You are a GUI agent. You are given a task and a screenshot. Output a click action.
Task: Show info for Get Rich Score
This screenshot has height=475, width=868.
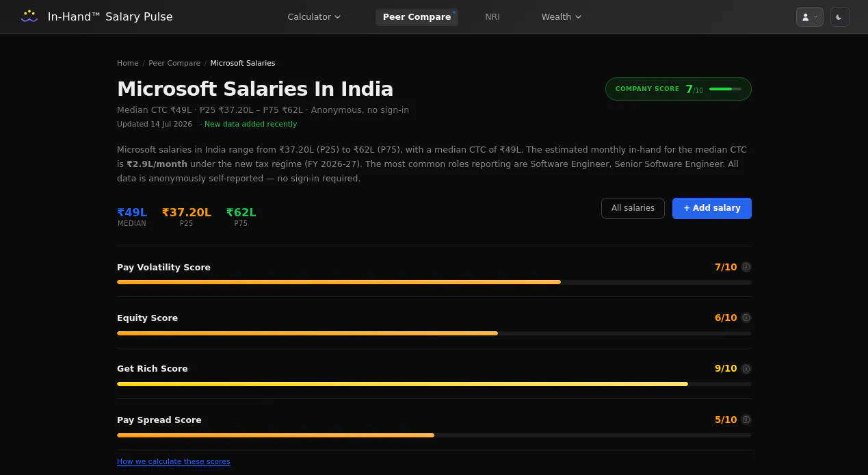pos(746,369)
